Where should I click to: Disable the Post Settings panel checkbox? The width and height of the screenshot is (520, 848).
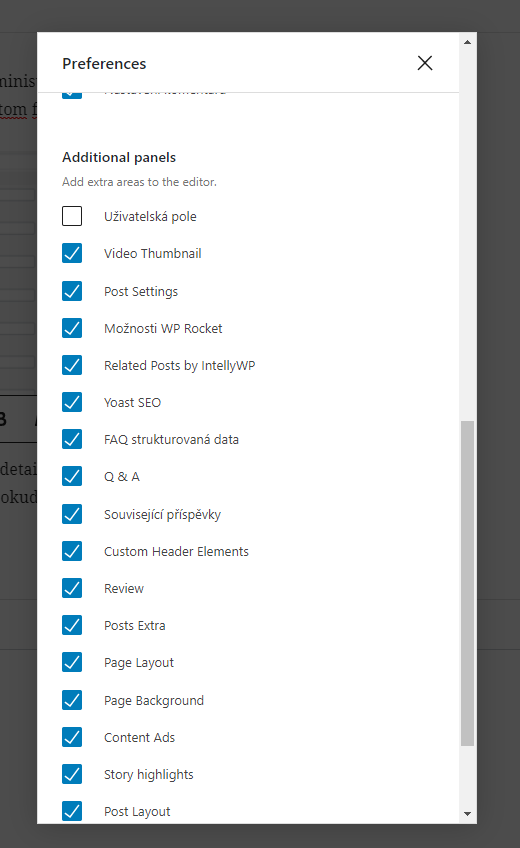click(x=72, y=291)
